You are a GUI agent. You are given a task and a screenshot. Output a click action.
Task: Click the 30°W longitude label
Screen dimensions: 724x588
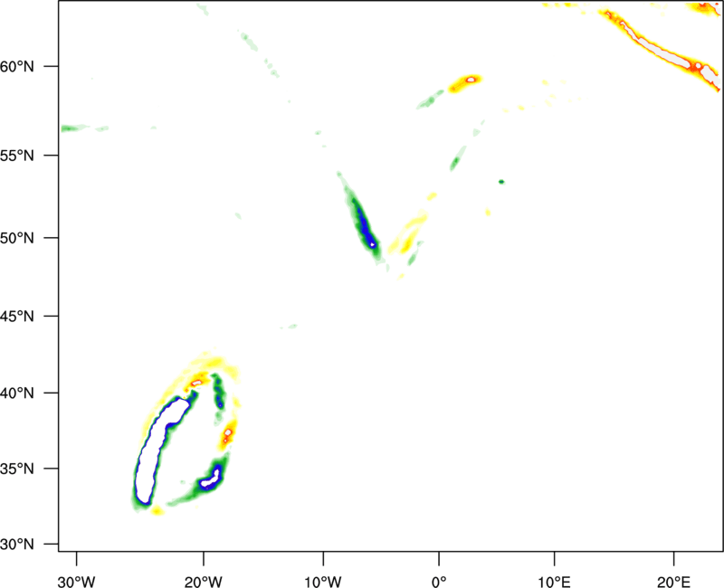coord(77,582)
